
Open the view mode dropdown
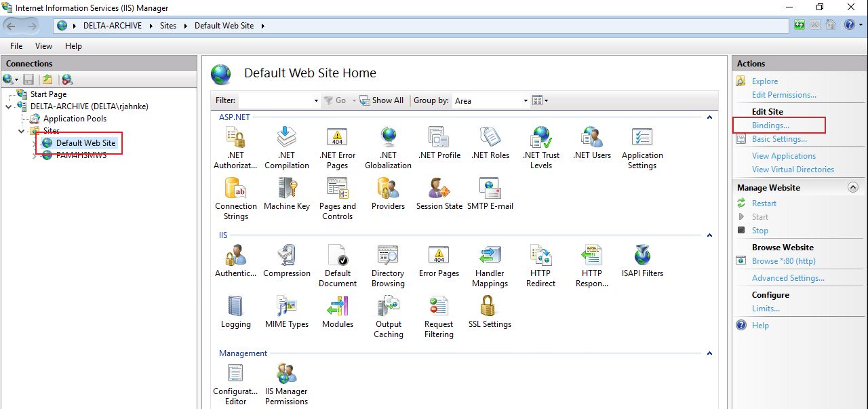coord(540,100)
